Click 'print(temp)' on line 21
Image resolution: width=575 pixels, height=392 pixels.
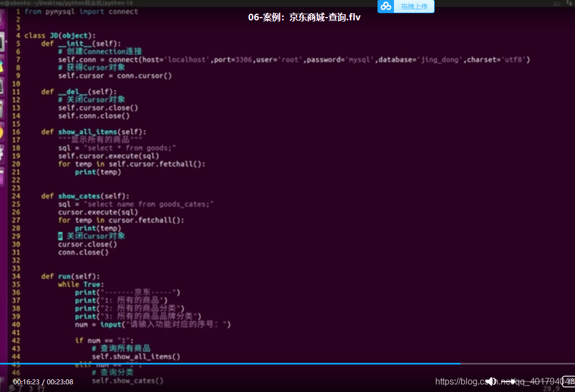pos(98,172)
